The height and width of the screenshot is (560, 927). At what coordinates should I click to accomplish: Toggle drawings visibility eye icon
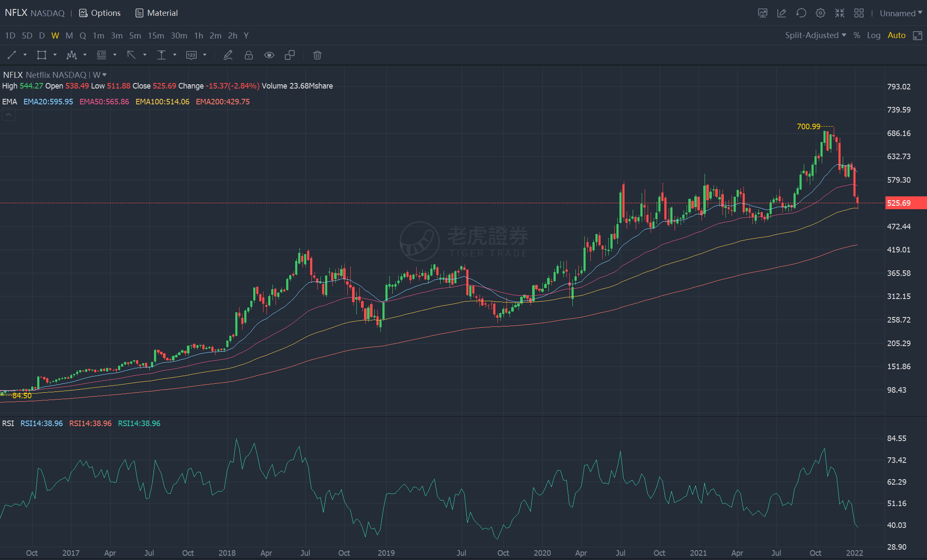(269, 55)
